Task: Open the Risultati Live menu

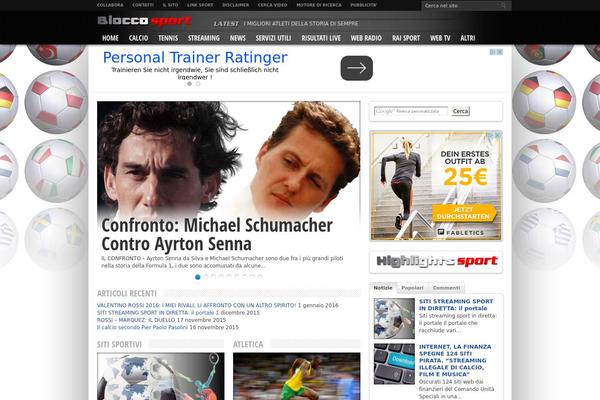Action: pyautogui.click(x=321, y=38)
